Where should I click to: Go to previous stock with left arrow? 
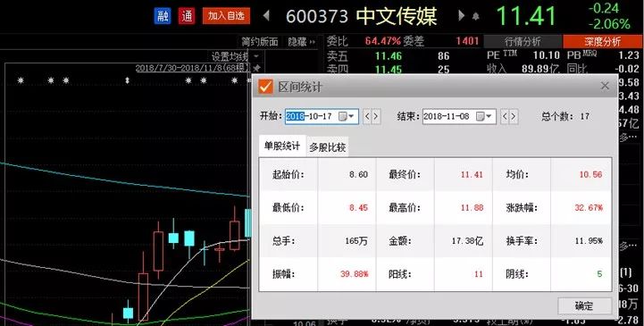[266, 15]
